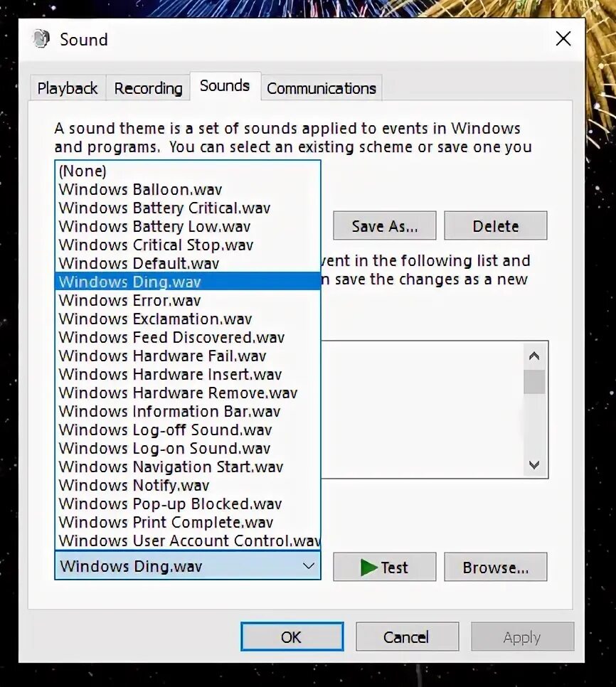Image resolution: width=616 pixels, height=687 pixels.
Task: Choose (None) in the sound list
Action: (82, 171)
